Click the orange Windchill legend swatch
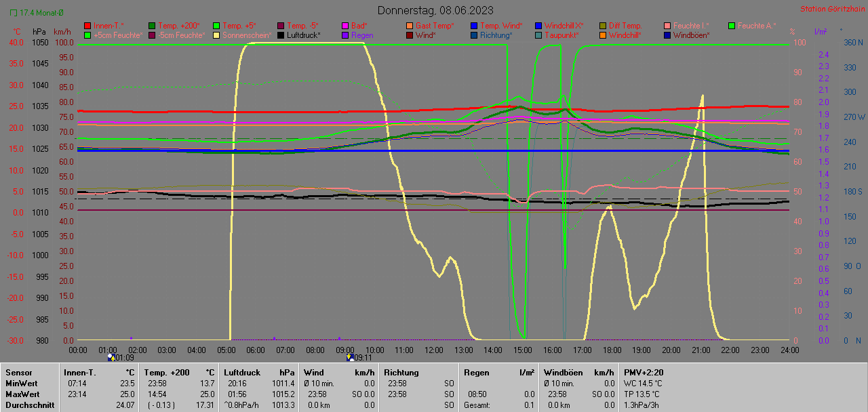The height and width of the screenshot is (412, 868). coord(603,35)
